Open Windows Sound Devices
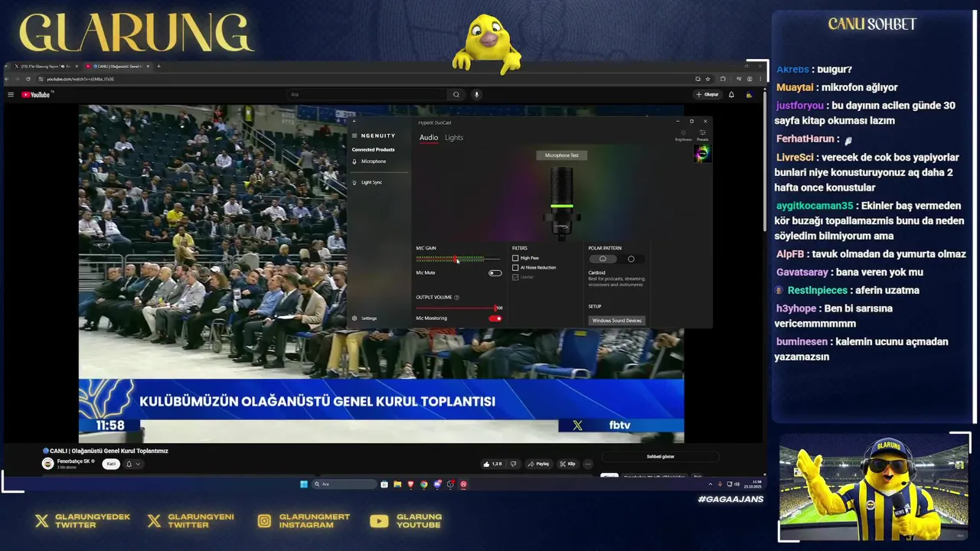The width and height of the screenshot is (980, 551). (616, 321)
